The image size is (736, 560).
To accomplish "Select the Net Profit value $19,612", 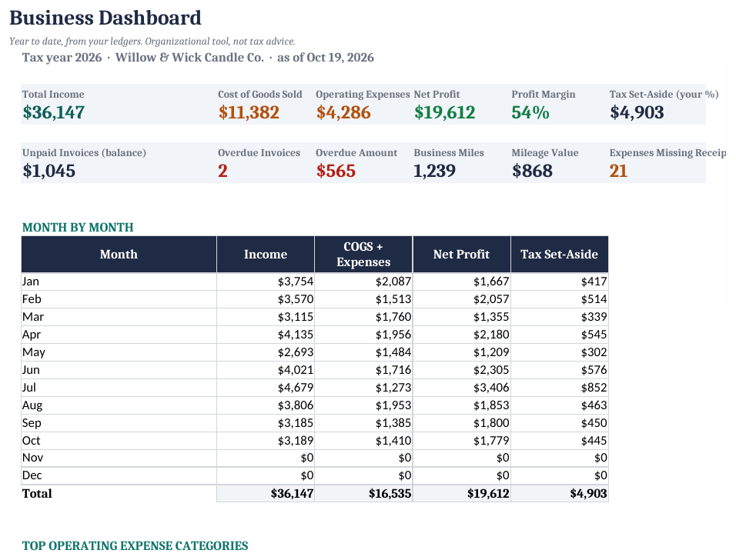I will click(x=444, y=112).
